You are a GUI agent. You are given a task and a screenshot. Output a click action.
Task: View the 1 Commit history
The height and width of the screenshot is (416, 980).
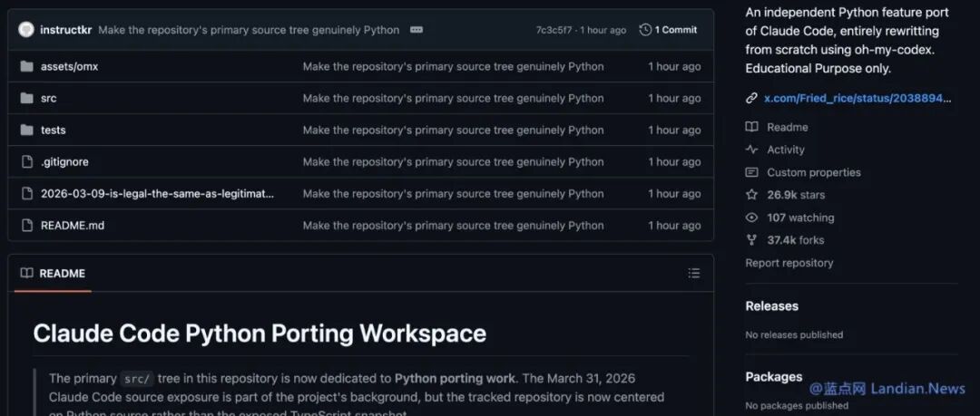[676, 29]
